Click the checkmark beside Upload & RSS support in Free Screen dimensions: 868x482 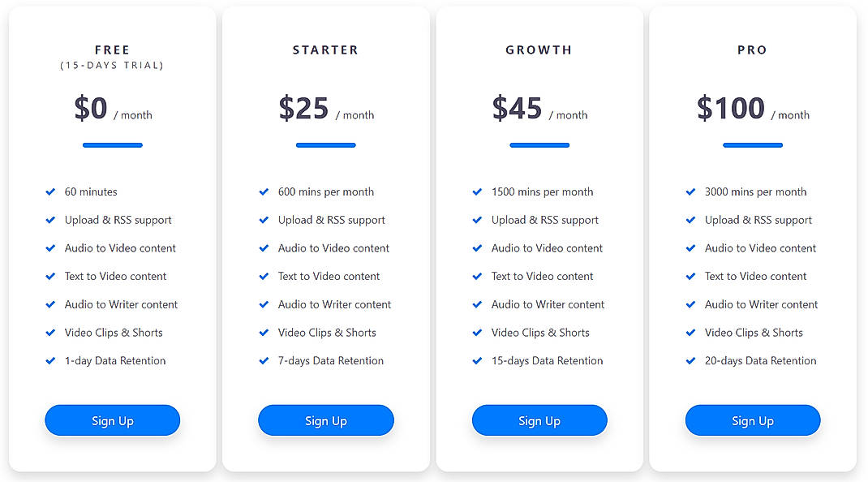50,220
